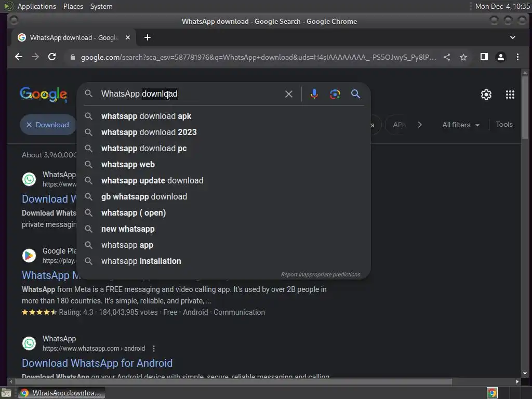Image resolution: width=532 pixels, height=399 pixels.
Task: Click WhatsApp favicon of android result
Action: [29, 343]
